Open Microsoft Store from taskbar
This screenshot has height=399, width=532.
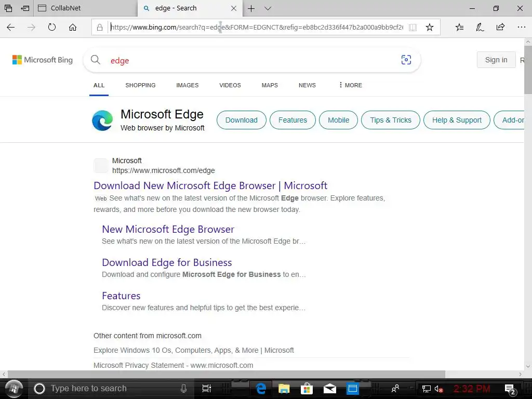(307, 389)
